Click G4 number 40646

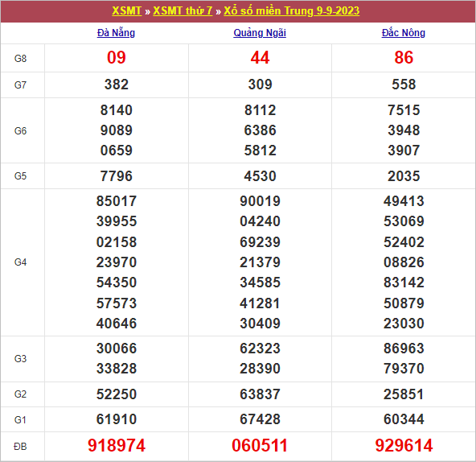point(117,323)
